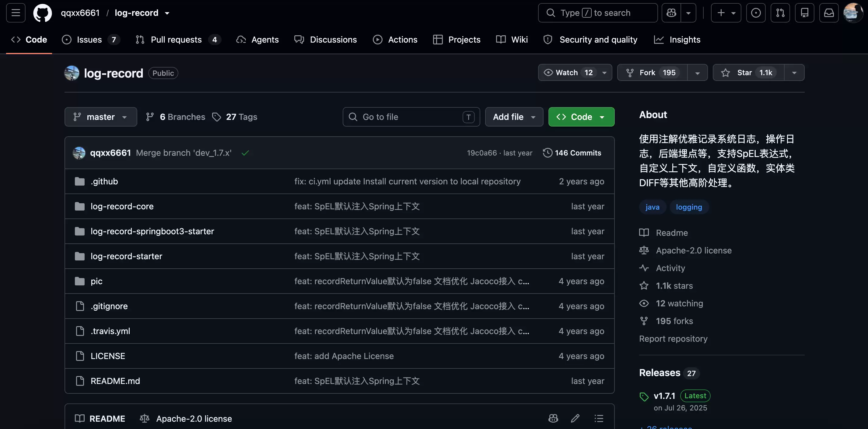Viewport: 868px width, 429px height.
Task: Open the Code tab
Action: [29, 40]
